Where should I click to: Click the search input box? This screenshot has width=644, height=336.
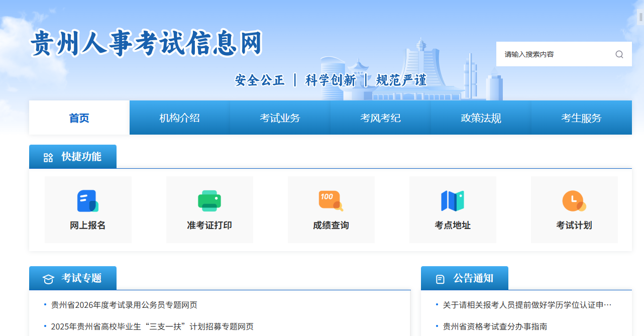(553, 54)
